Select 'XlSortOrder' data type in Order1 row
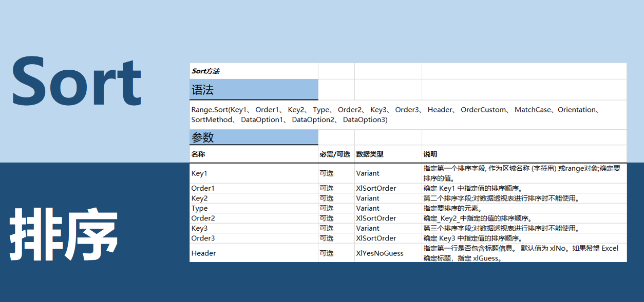Image resolution: width=644 pixels, height=302 pixels. [388, 188]
